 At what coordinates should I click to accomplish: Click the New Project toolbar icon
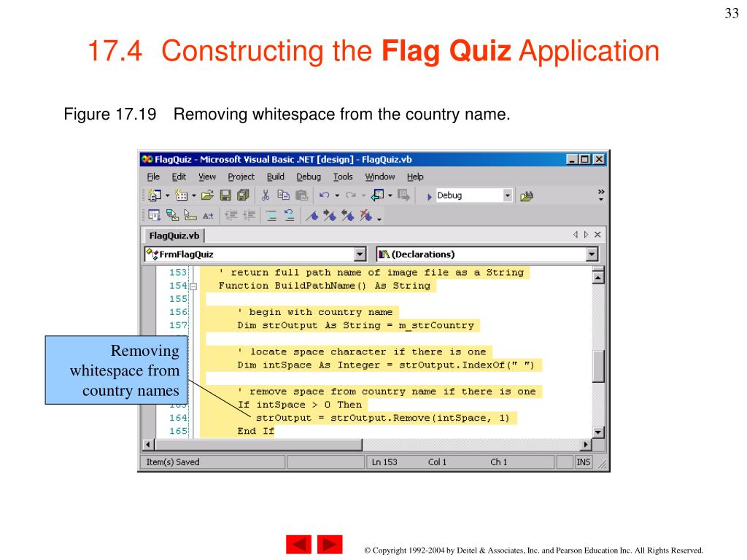coord(155,195)
